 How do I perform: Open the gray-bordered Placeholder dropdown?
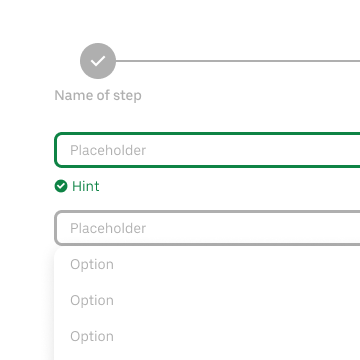coord(207,228)
